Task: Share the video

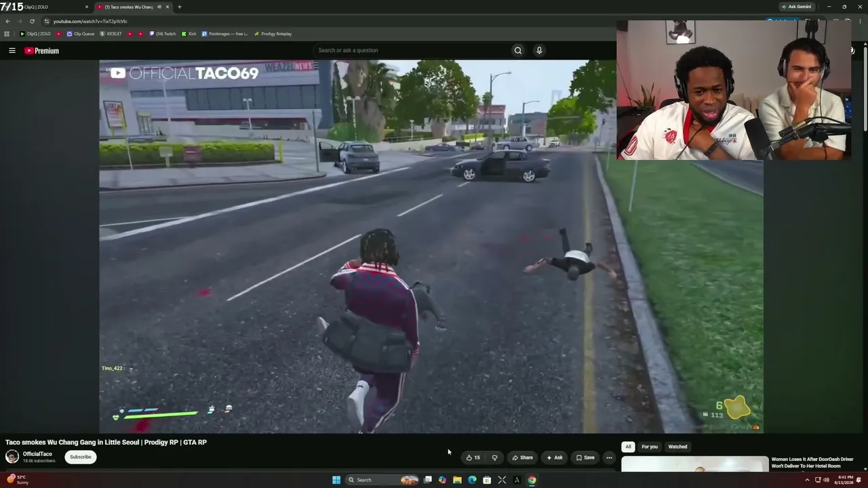Action: point(522,457)
